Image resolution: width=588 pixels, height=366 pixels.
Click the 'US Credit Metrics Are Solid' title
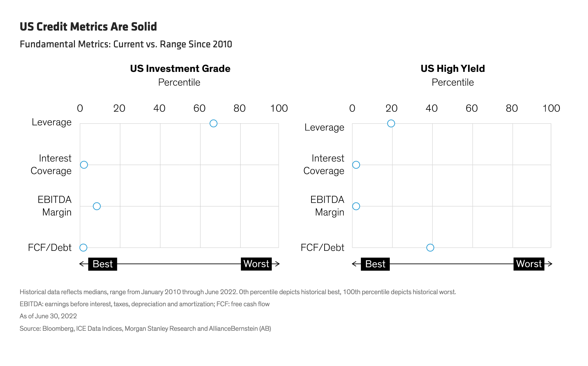pyautogui.click(x=88, y=27)
